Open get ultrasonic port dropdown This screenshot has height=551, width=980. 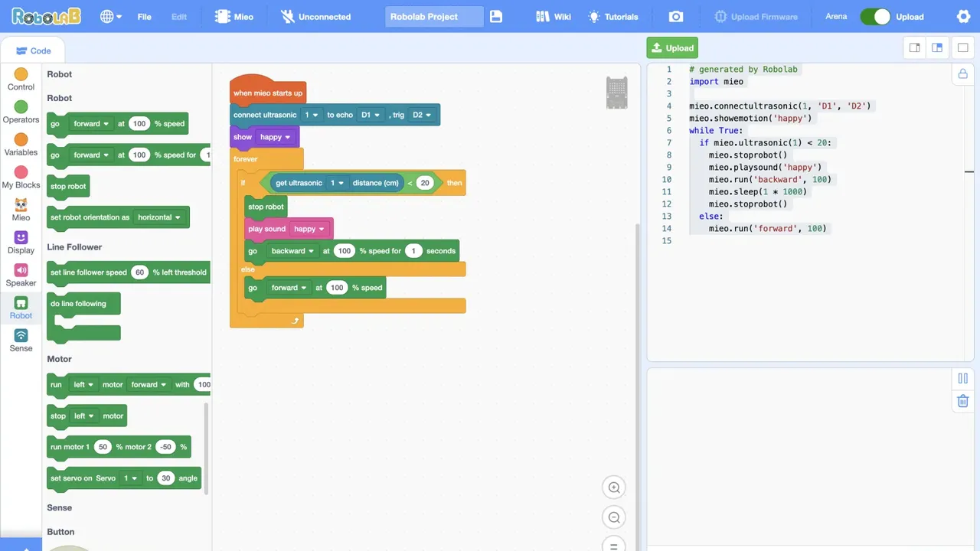(x=336, y=183)
